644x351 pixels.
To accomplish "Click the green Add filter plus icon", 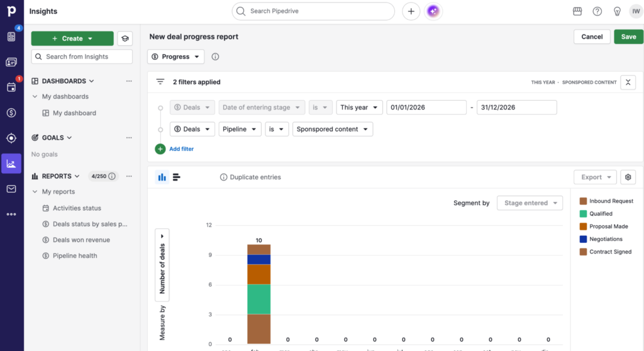I will click(160, 149).
